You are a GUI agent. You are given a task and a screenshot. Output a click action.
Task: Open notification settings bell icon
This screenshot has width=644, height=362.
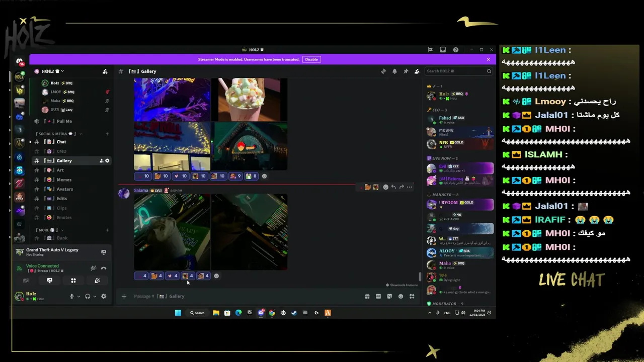[x=394, y=71]
